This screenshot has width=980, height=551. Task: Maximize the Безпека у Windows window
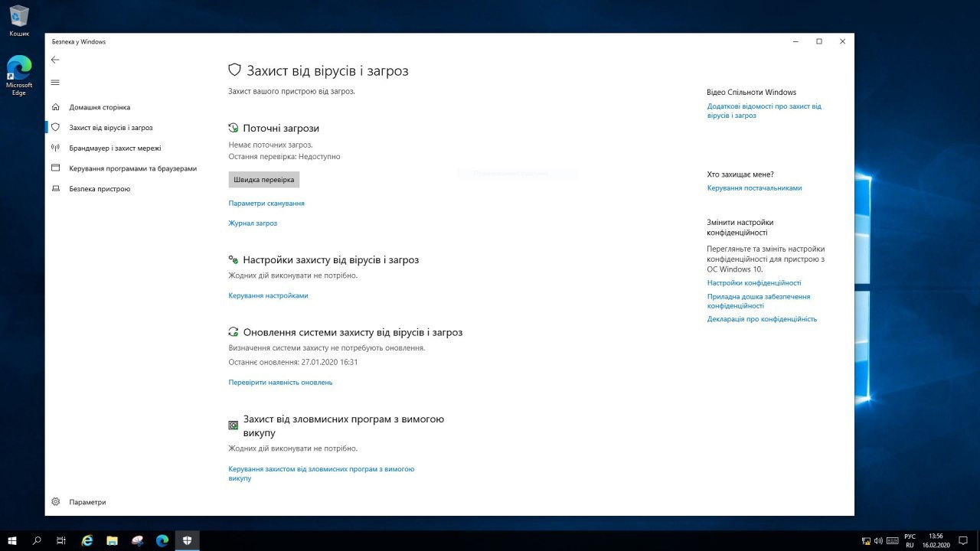[819, 41]
